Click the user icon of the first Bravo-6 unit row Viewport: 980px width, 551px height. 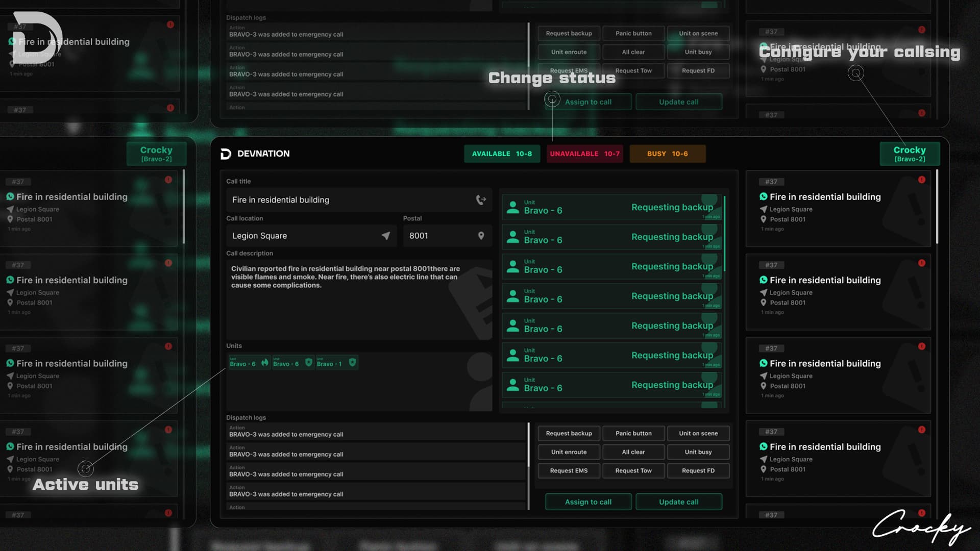[512, 208]
